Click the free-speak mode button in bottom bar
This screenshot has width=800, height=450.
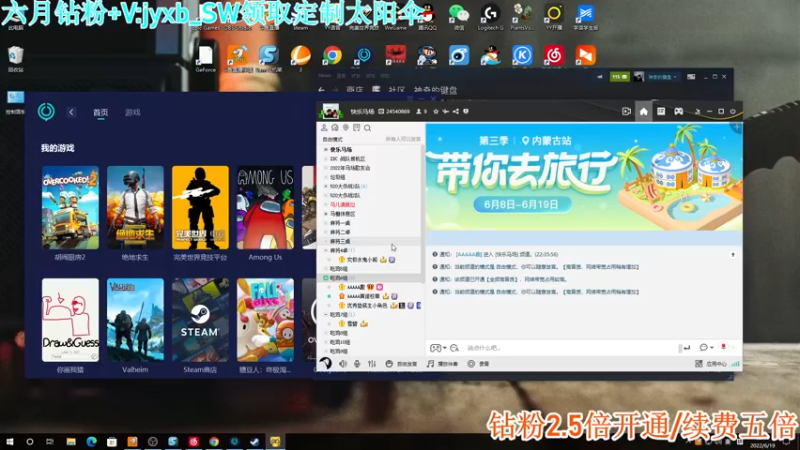coord(401,364)
